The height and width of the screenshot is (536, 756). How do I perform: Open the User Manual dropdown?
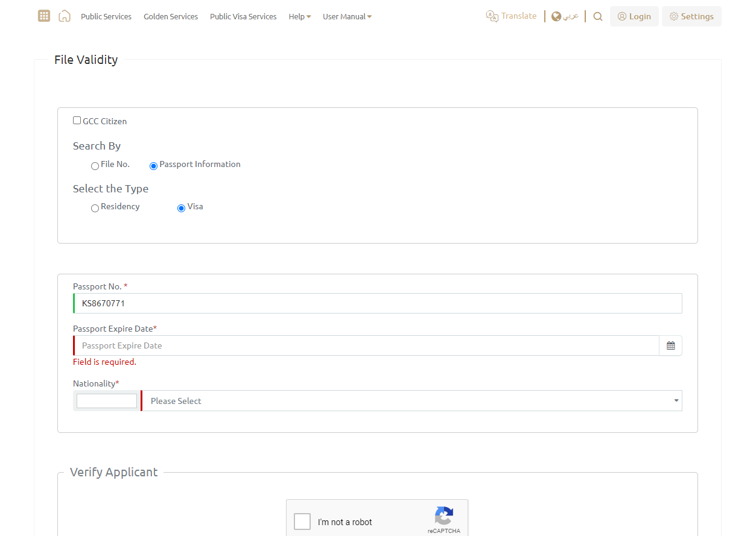coord(347,17)
